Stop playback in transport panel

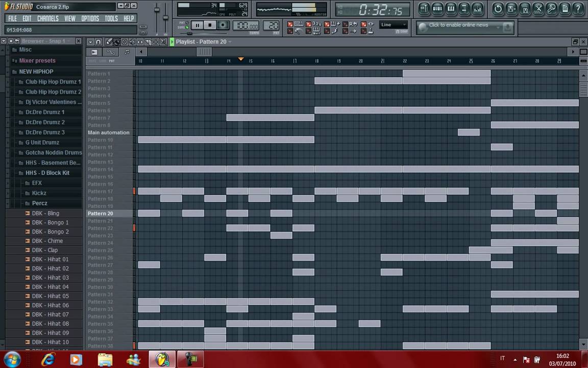click(x=210, y=25)
